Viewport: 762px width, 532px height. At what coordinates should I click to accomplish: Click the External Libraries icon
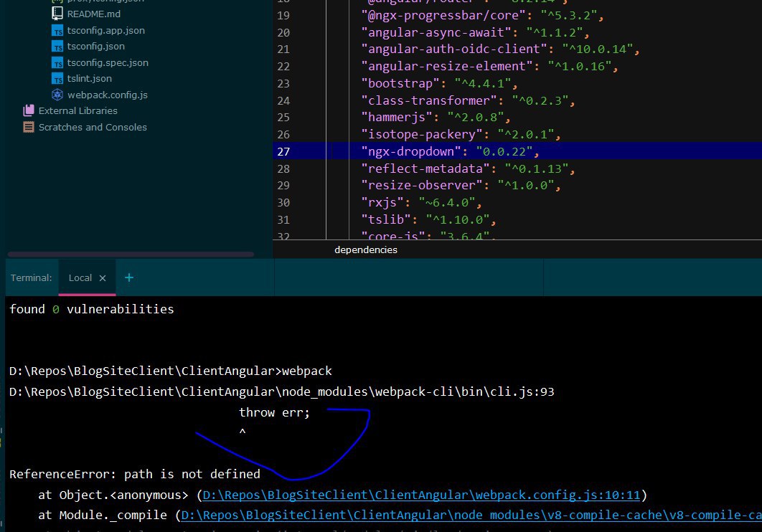pos(29,110)
